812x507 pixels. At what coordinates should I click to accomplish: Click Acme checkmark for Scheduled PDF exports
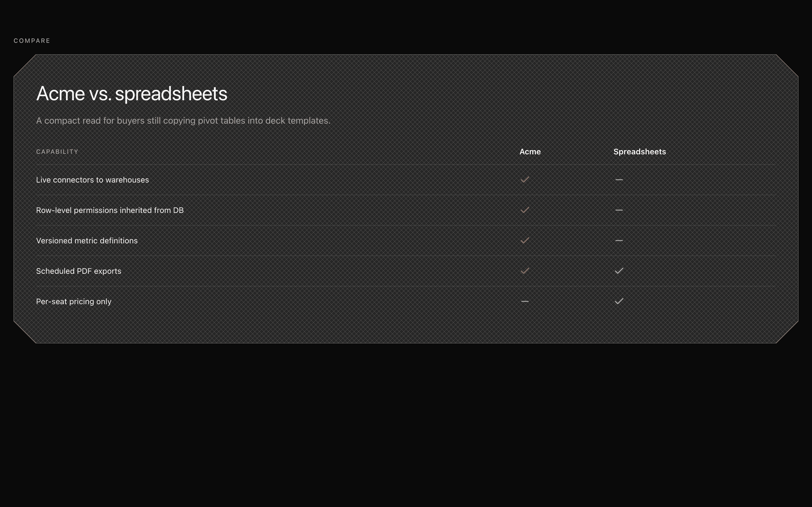[525, 271]
